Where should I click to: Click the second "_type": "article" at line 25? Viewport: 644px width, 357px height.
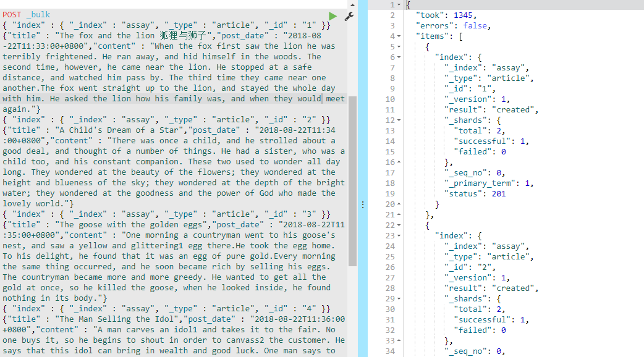[x=489, y=257]
